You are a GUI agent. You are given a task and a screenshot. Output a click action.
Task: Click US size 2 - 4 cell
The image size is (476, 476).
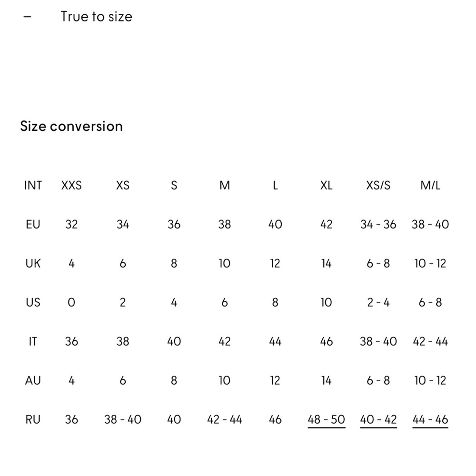[x=378, y=302]
